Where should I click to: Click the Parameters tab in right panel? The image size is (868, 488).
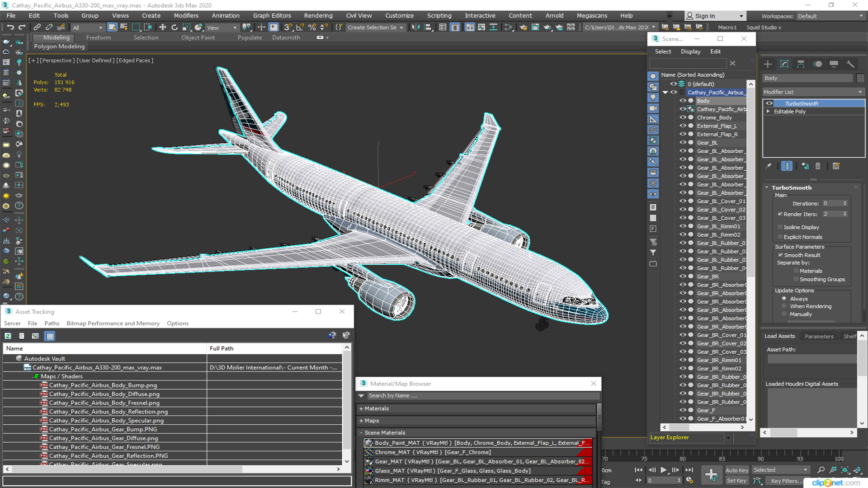(x=820, y=335)
